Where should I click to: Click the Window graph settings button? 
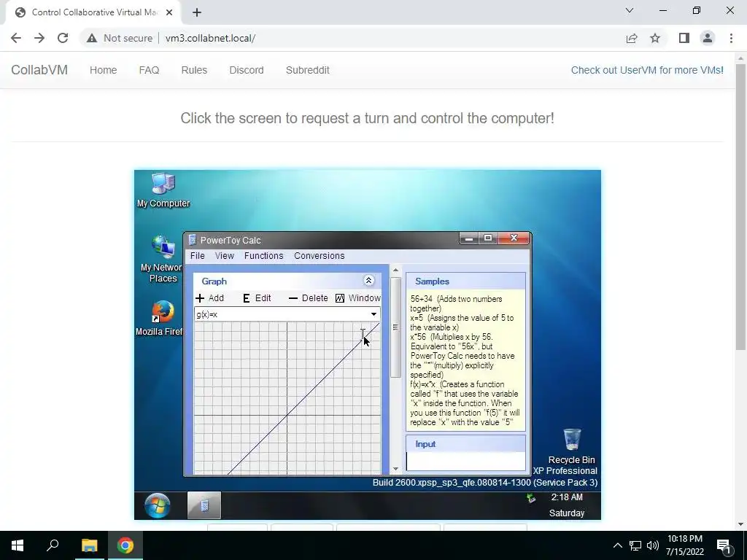[357, 298]
